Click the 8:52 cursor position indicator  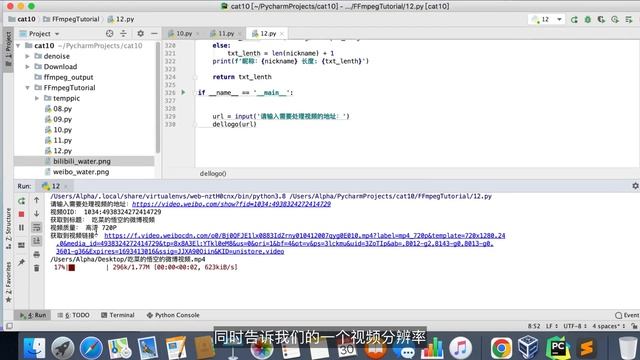(x=534, y=326)
